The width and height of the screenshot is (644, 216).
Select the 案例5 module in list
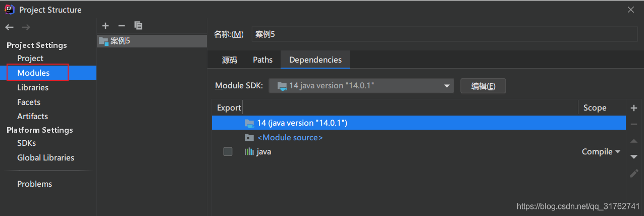(x=120, y=41)
